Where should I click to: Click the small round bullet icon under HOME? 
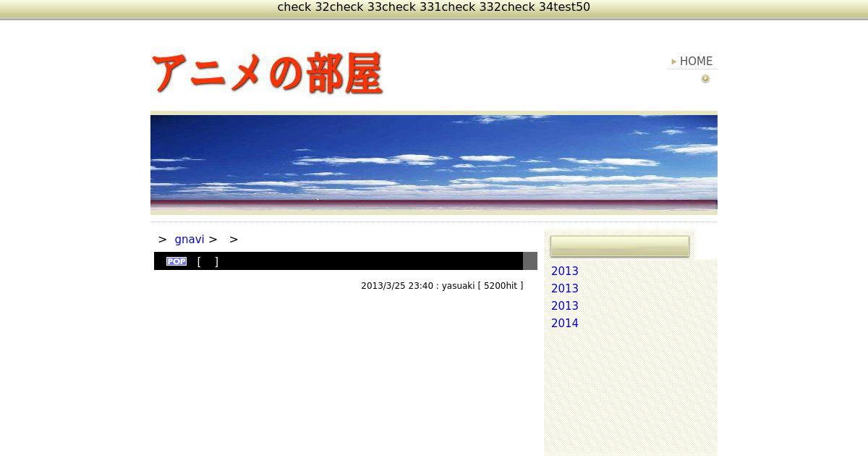point(705,78)
